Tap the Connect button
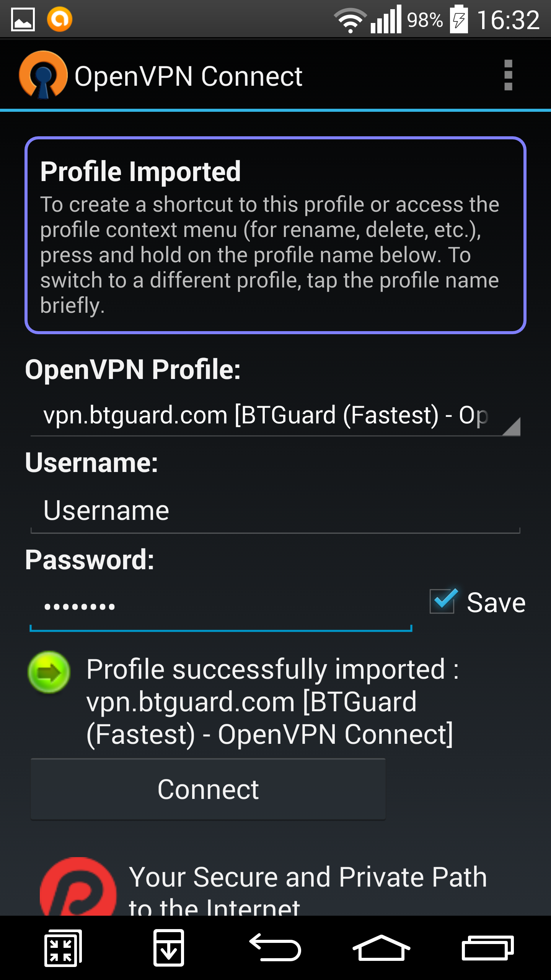Screen dimensions: 551x980 point(208,789)
